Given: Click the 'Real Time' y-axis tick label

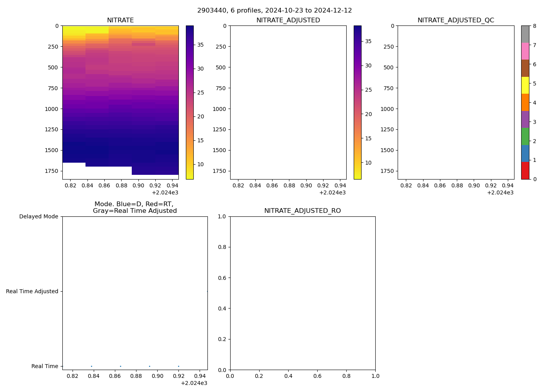Looking at the screenshot, I should (45, 366).
